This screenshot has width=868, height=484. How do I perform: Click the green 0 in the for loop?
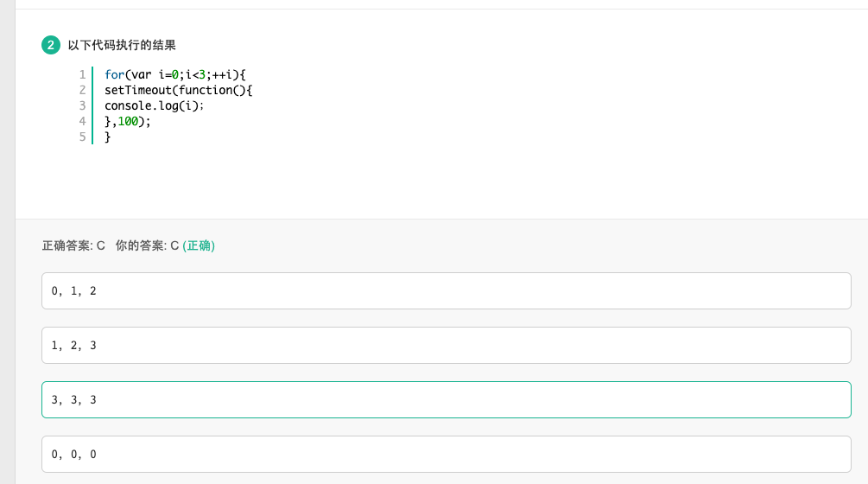click(x=174, y=74)
